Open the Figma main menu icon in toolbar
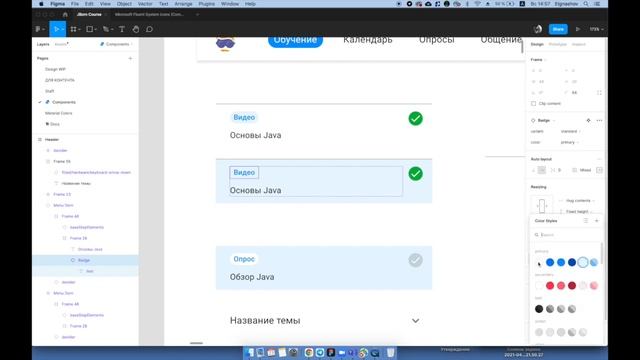This screenshot has width=640, height=360. (38, 29)
